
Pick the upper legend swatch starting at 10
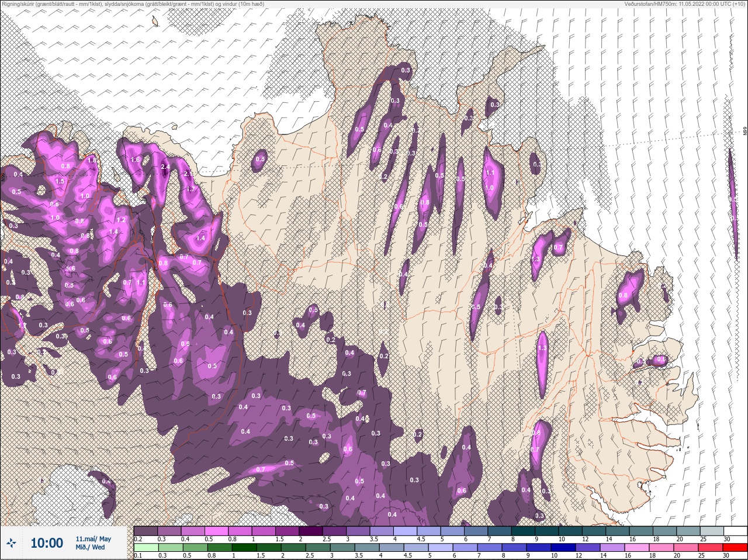(x=571, y=531)
